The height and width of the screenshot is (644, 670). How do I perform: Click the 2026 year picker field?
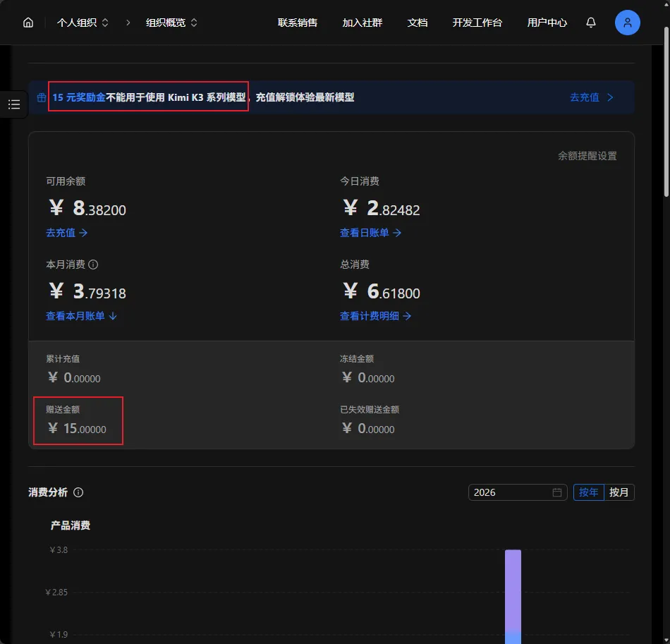tap(518, 492)
